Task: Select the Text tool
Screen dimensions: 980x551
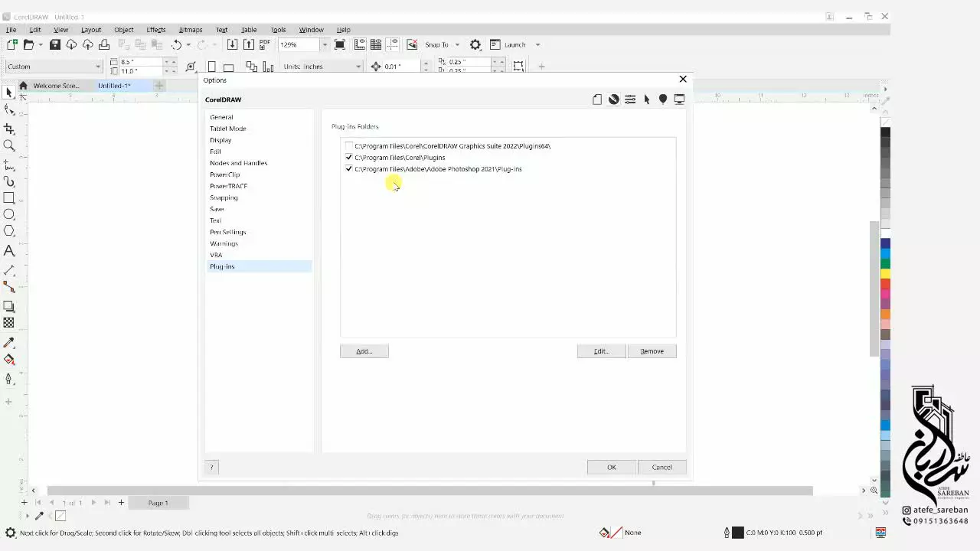Action: (x=9, y=251)
